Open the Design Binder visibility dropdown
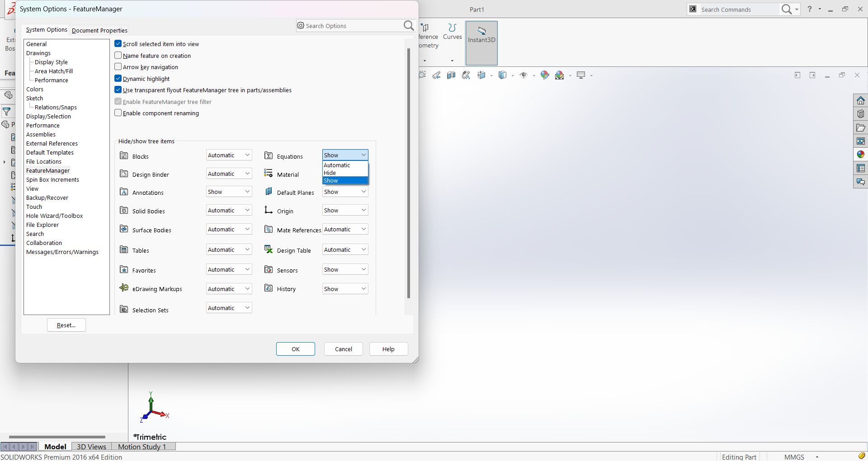 point(229,174)
